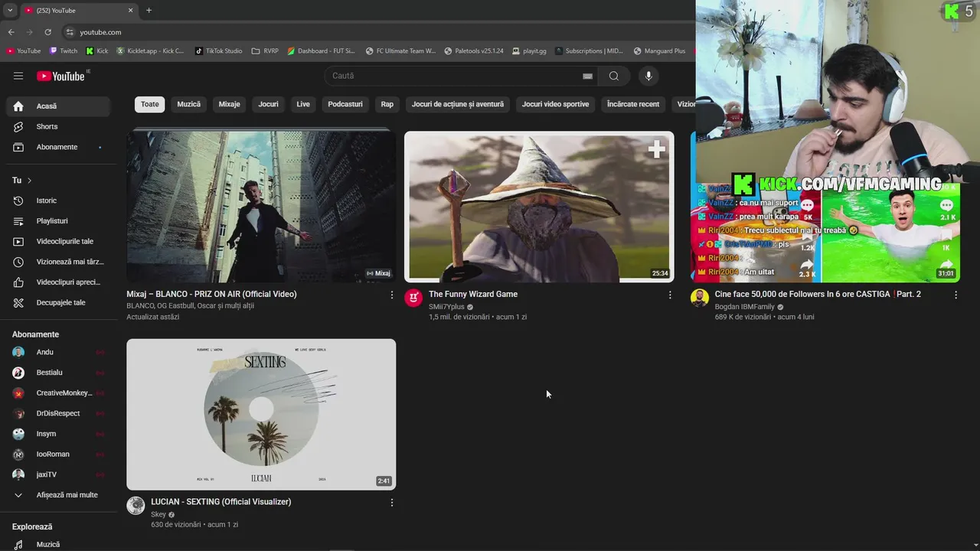
Task: Open Twitch bookmark
Action: click(x=64, y=51)
